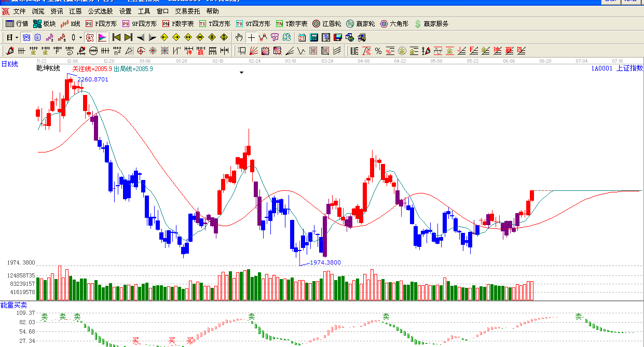This screenshot has height=347, width=644.
Task: Click the 日K线 chart label
Action: pos(9,64)
